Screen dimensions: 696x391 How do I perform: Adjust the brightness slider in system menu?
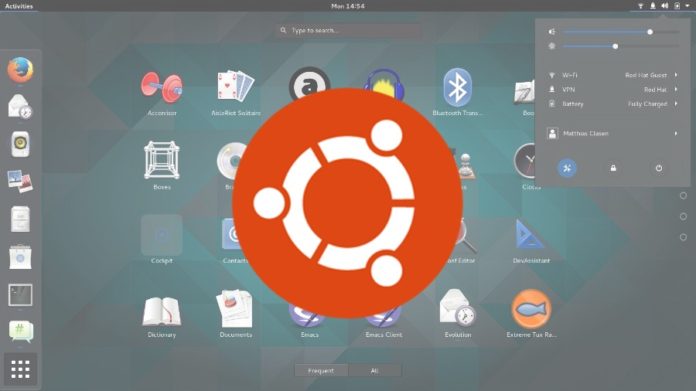pyautogui.click(x=621, y=46)
